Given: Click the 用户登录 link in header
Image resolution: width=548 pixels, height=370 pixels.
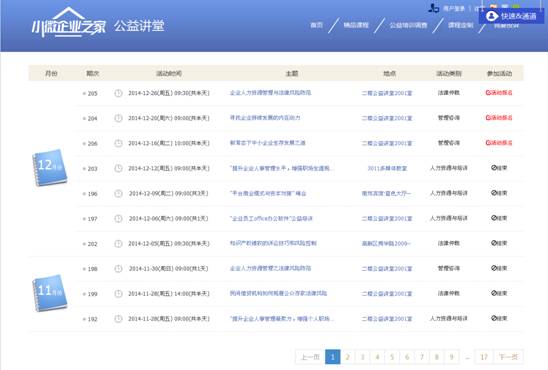Looking at the screenshot, I should click(454, 8).
